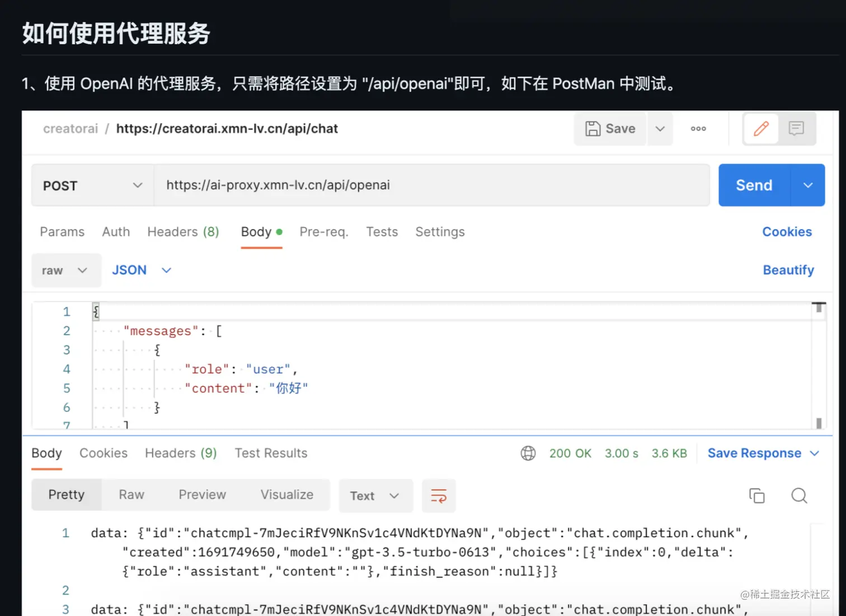Click the Save icon next to Save label
Image resolution: width=846 pixels, height=616 pixels.
point(593,128)
